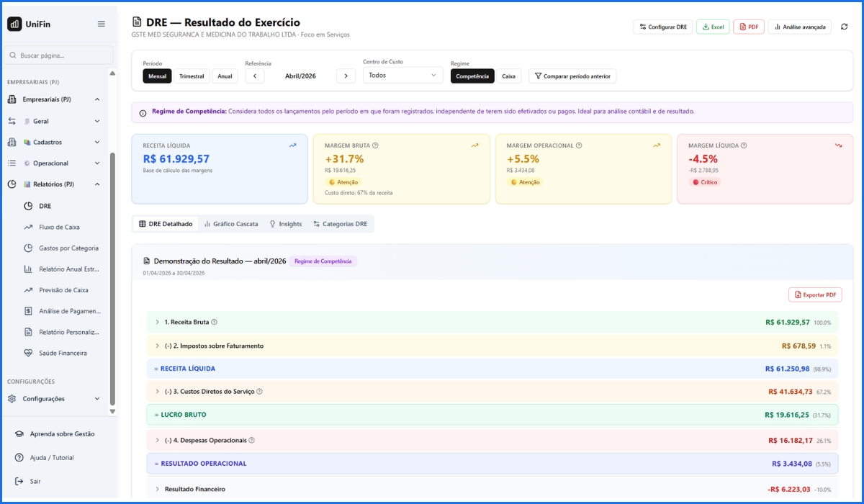Go to previous reference month arrow
The height and width of the screenshot is (504, 864).
click(254, 76)
